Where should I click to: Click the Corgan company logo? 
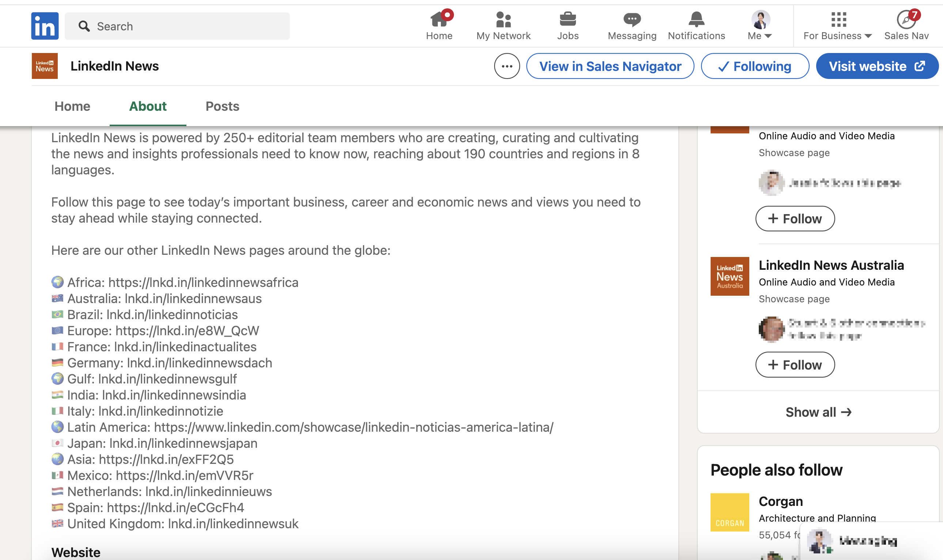[x=730, y=512]
